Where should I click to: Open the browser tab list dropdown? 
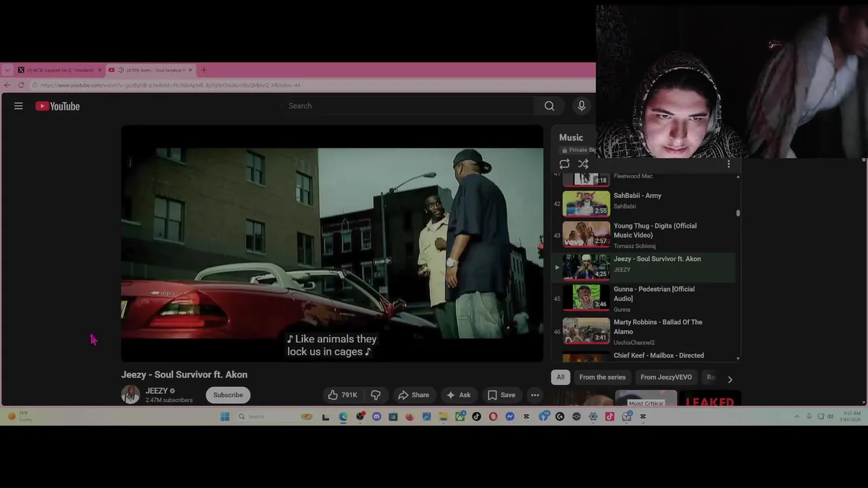[7, 70]
